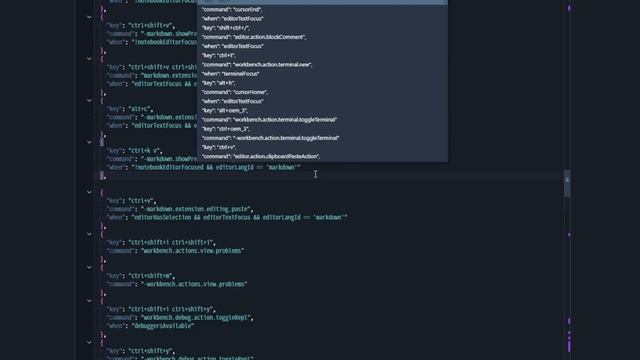Fold the editor block with key "ctrl+v"
This screenshot has width=640, height=360.
tap(89, 192)
